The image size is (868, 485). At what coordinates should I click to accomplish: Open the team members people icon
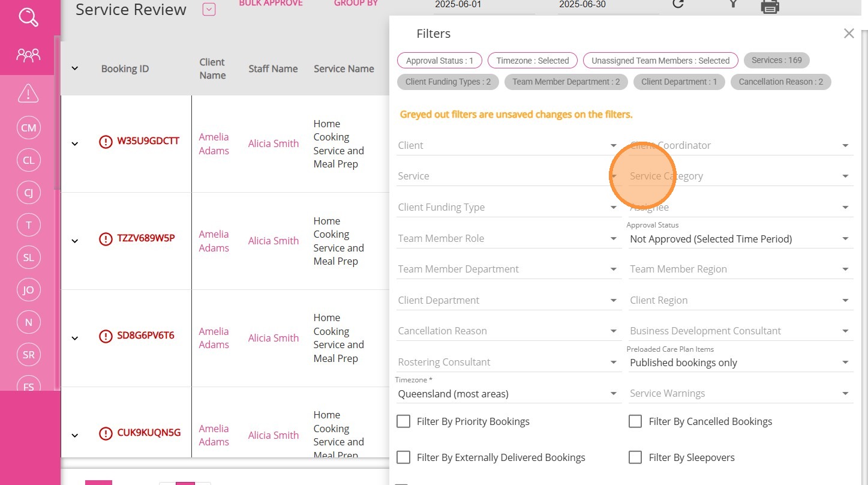[x=28, y=56]
